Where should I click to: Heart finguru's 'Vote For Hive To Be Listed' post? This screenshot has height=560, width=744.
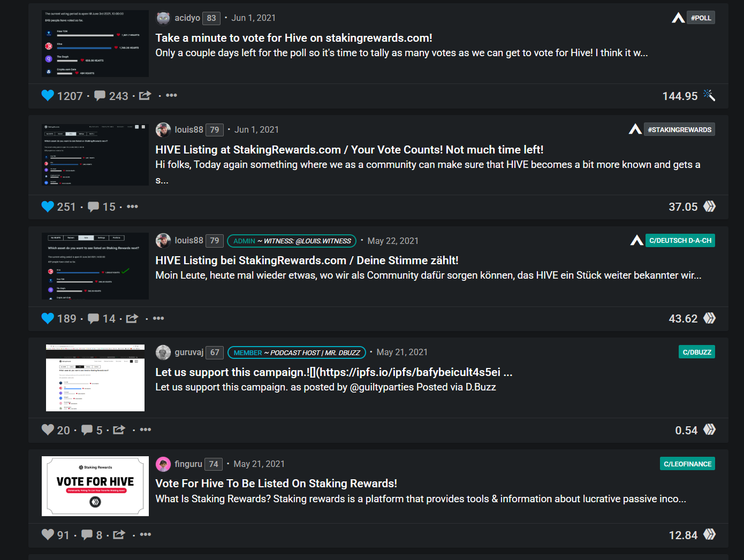pyautogui.click(x=48, y=534)
